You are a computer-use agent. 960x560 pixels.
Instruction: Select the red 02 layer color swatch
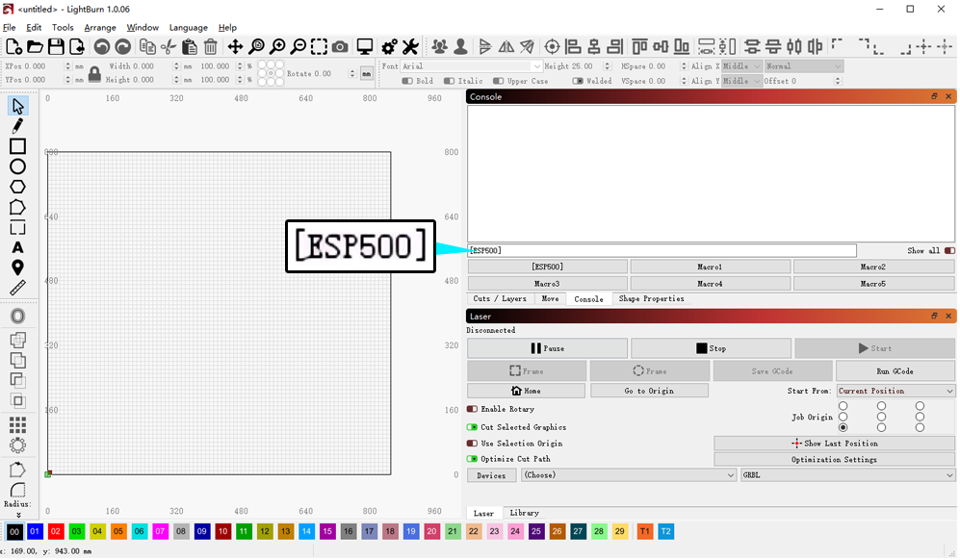pyautogui.click(x=56, y=531)
